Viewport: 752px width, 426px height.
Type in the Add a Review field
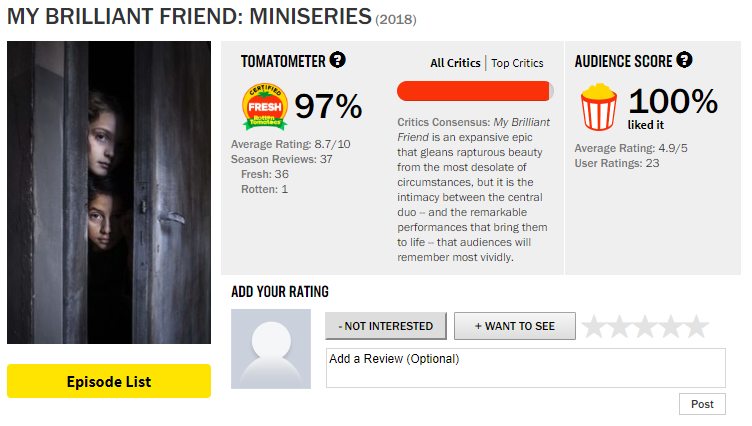[x=525, y=368]
